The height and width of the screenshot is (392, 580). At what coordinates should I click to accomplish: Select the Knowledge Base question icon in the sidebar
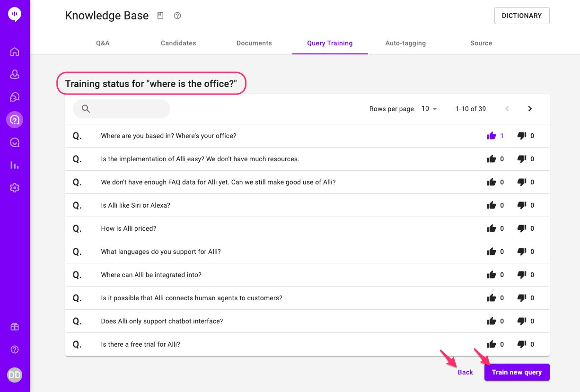tap(15, 120)
